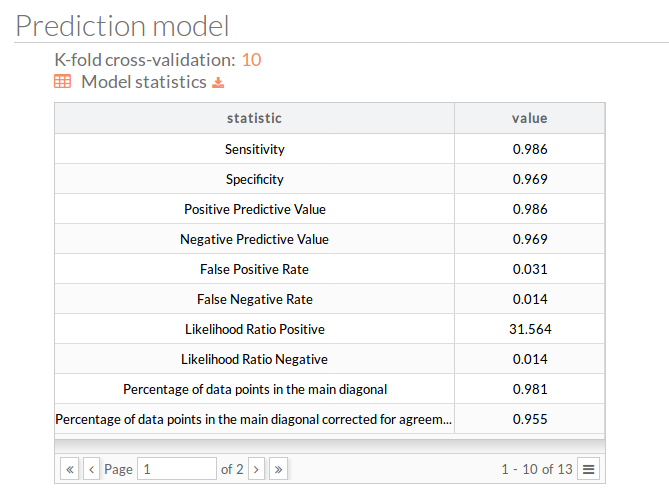Go to the first page of results
Image resolution: width=669 pixels, height=494 pixels.
pos(70,469)
